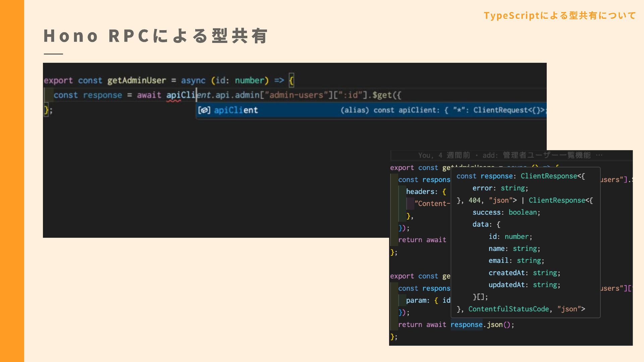
Task: Click the git blame text 管理者ユーザー一覧機能
Action: click(546, 155)
